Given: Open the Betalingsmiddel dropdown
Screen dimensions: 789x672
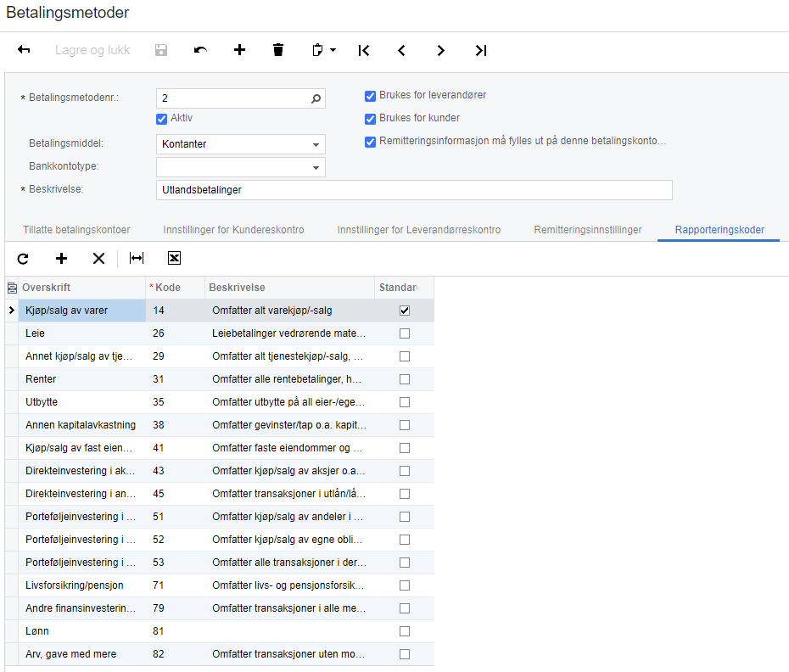Looking at the screenshot, I should [316, 144].
